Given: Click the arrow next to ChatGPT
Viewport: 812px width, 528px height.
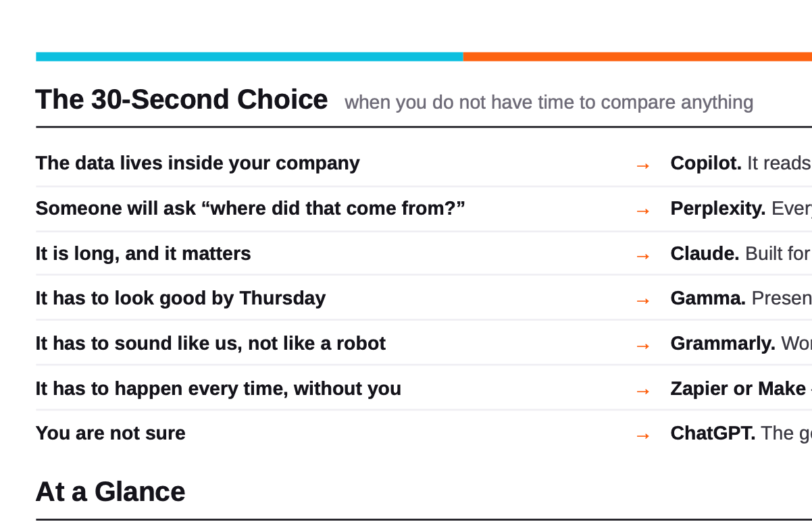Looking at the screenshot, I should (x=643, y=435).
